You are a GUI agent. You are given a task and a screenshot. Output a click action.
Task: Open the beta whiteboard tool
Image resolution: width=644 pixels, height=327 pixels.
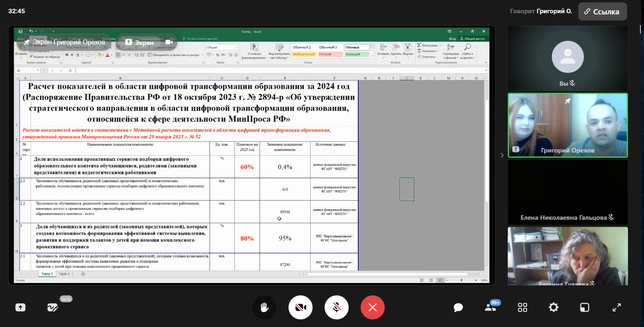click(52, 307)
